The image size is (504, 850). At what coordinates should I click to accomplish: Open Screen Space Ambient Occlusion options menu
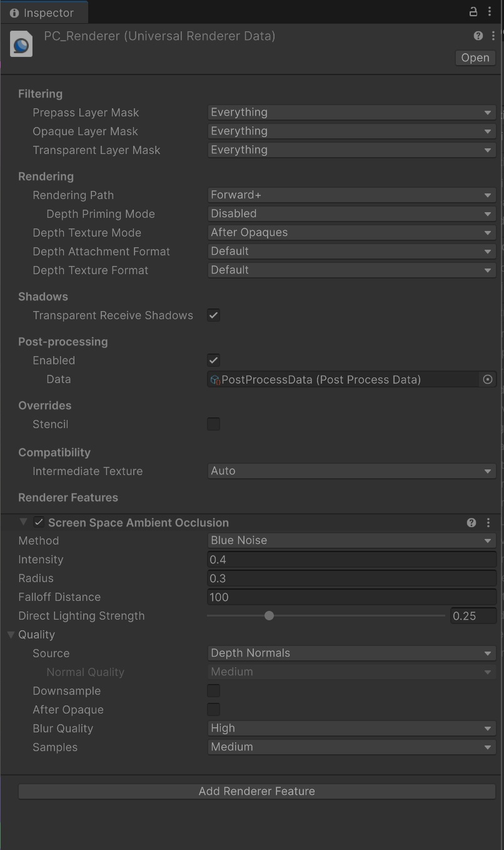(488, 523)
